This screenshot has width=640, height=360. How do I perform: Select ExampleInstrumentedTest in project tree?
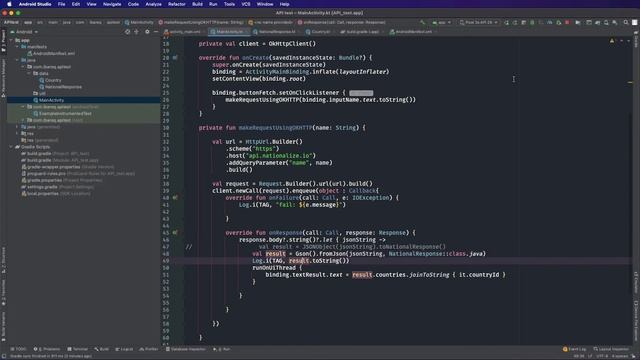click(x=65, y=113)
